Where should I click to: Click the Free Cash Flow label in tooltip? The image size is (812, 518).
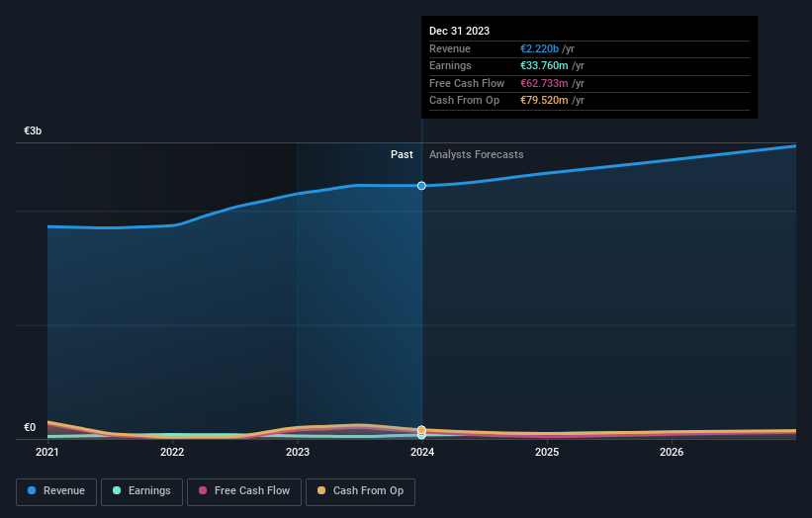467,83
